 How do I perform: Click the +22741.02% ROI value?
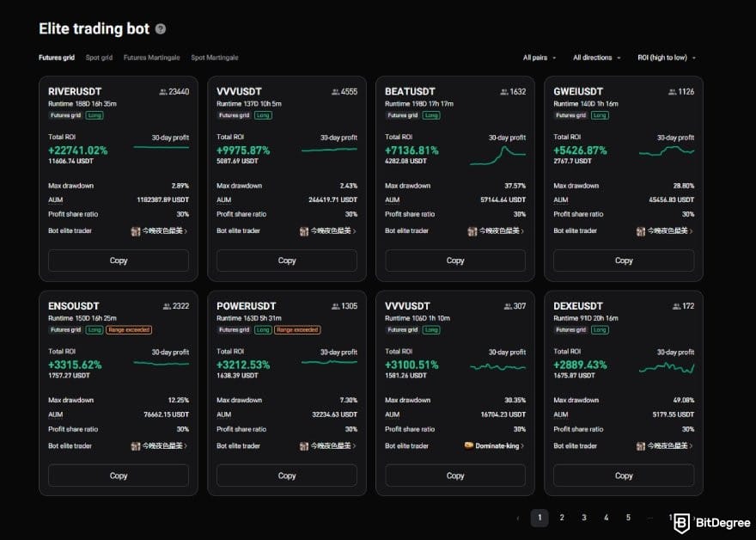(77, 150)
